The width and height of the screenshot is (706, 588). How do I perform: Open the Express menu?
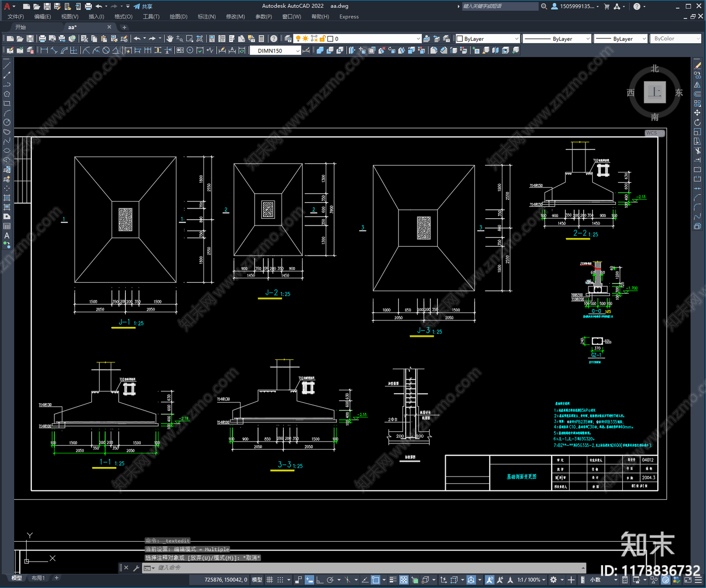pyautogui.click(x=349, y=17)
